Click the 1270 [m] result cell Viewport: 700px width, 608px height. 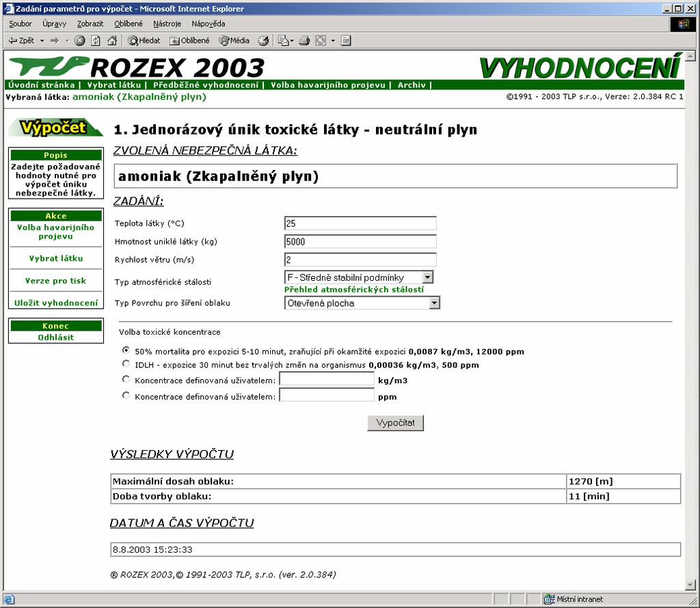(623, 482)
